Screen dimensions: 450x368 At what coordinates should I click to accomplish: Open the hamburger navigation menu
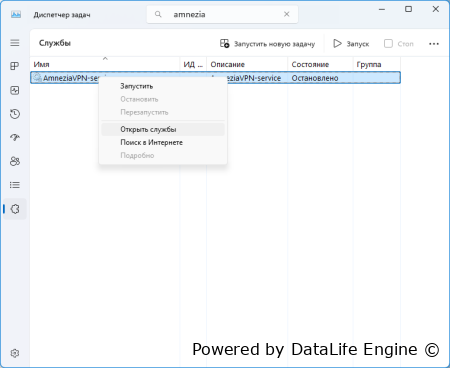tap(15, 43)
